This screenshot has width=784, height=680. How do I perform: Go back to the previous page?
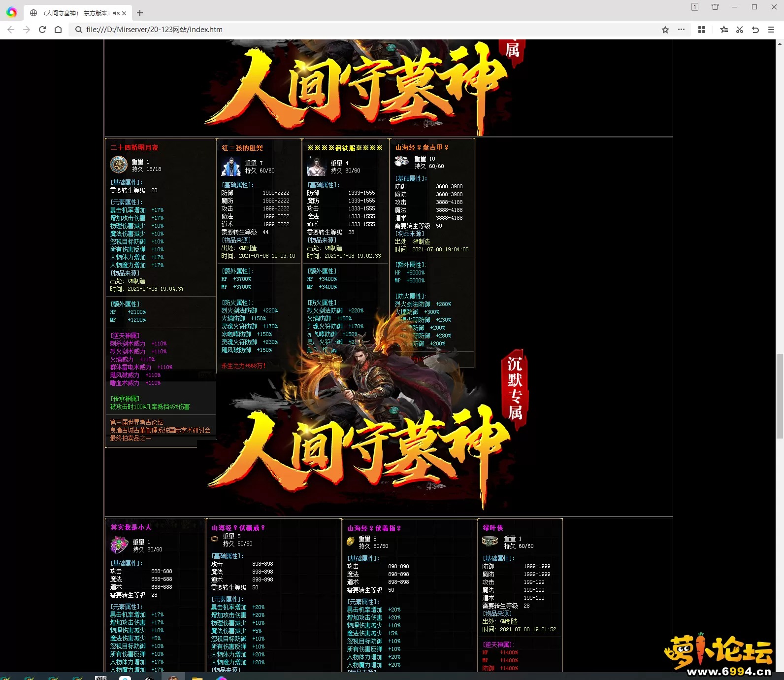coord(11,30)
